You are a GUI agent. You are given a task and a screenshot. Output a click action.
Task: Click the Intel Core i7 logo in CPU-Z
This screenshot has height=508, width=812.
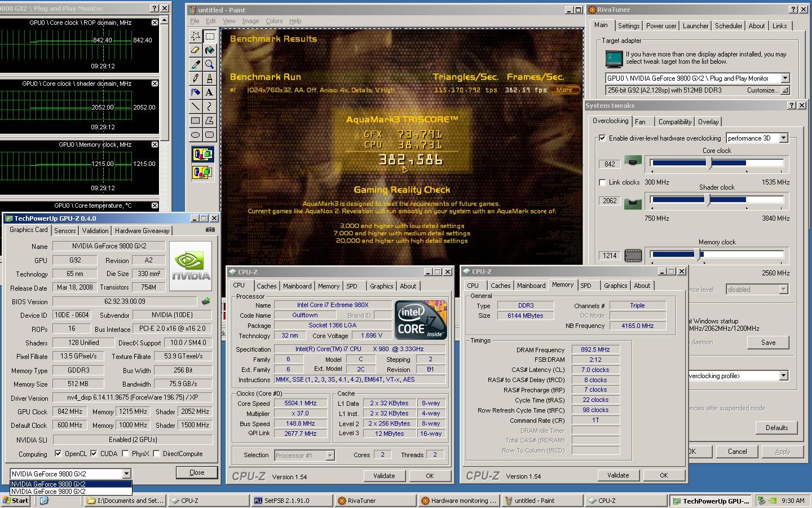(x=421, y=320)
